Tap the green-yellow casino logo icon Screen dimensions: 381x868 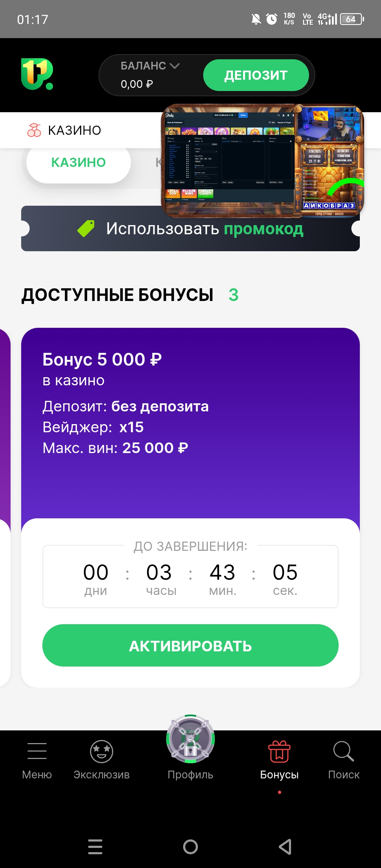click(x=37, y=74)
